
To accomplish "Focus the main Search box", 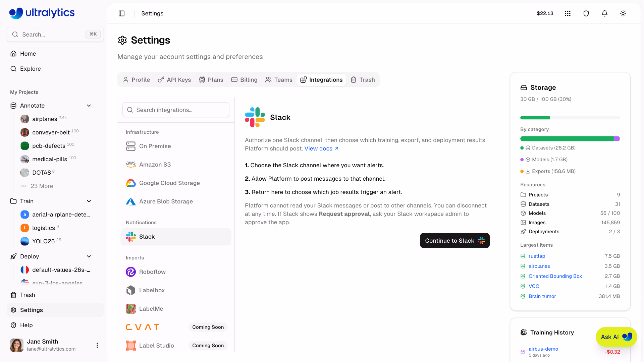I will pyautogui.click(x=55, y=35).
